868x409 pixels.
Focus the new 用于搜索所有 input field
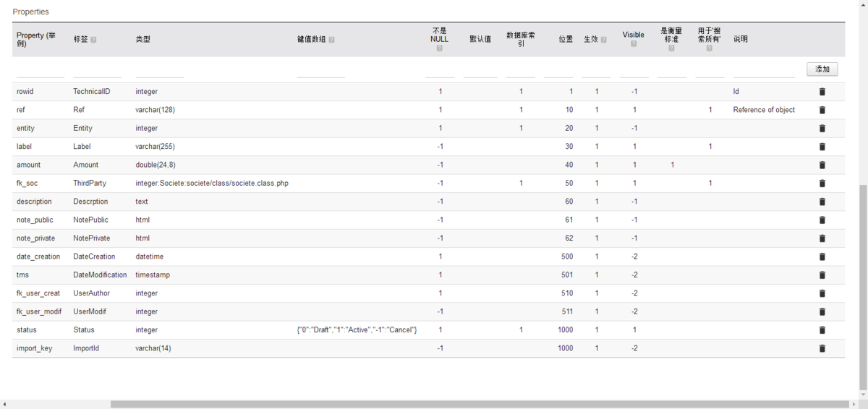click(x=710, y=71)
